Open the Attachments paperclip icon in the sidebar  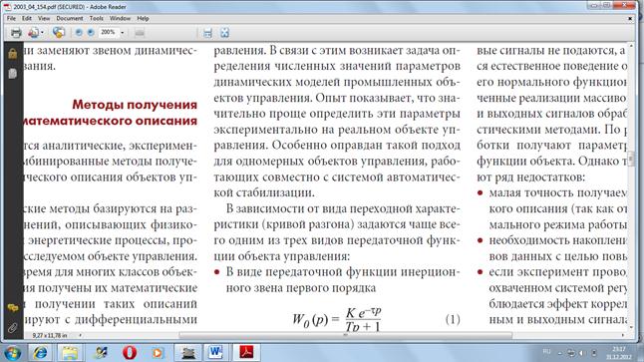point(13,327)
